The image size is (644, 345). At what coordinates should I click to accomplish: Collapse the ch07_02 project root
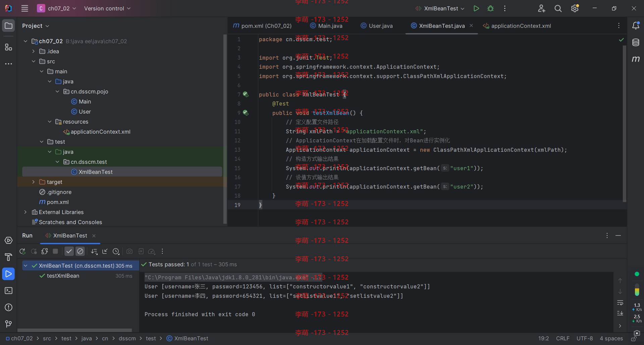point(25,41)
